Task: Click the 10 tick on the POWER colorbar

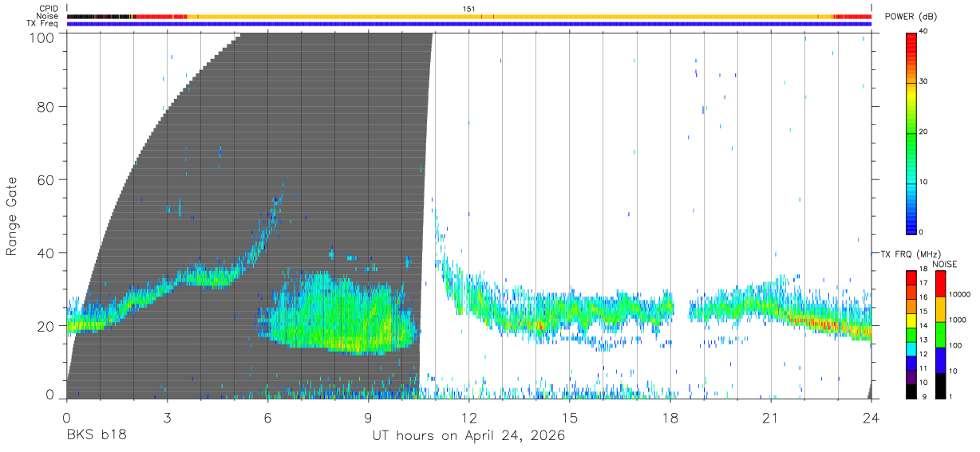Action: 923,182
